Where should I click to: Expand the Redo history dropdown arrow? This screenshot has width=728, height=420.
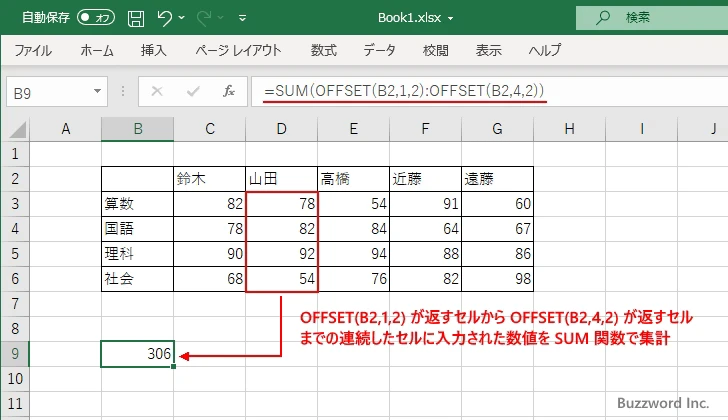point(221,18)
